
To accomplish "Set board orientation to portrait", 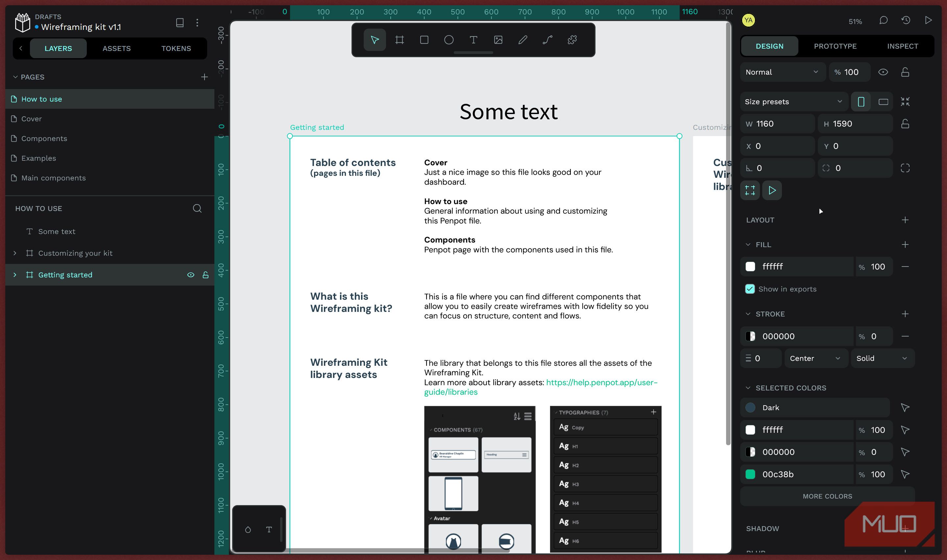I will click(861, 102).
